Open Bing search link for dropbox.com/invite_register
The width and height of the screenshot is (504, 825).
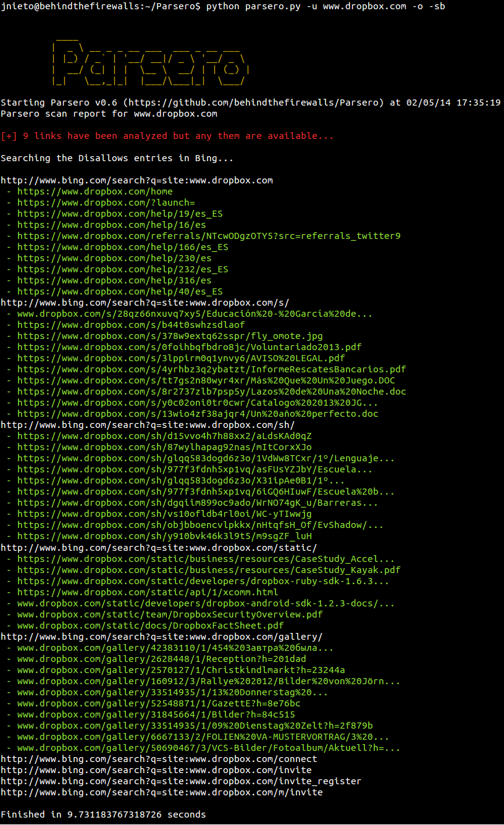(181, 781)
